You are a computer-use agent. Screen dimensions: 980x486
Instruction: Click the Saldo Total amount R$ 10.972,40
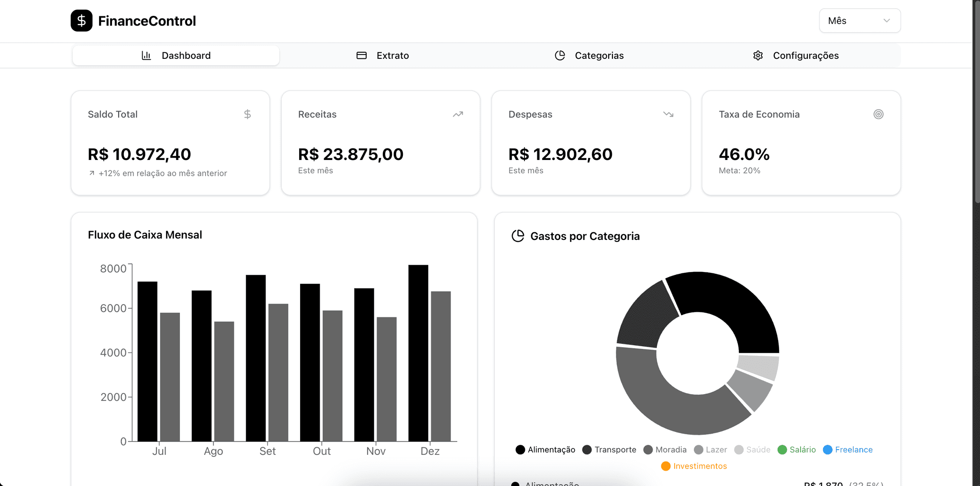tap(139, 154)
